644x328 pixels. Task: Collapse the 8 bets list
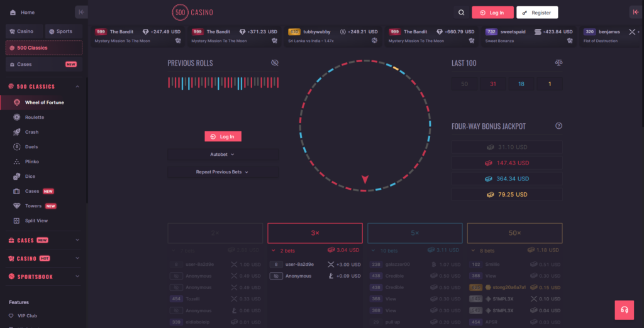pos(473,251)
